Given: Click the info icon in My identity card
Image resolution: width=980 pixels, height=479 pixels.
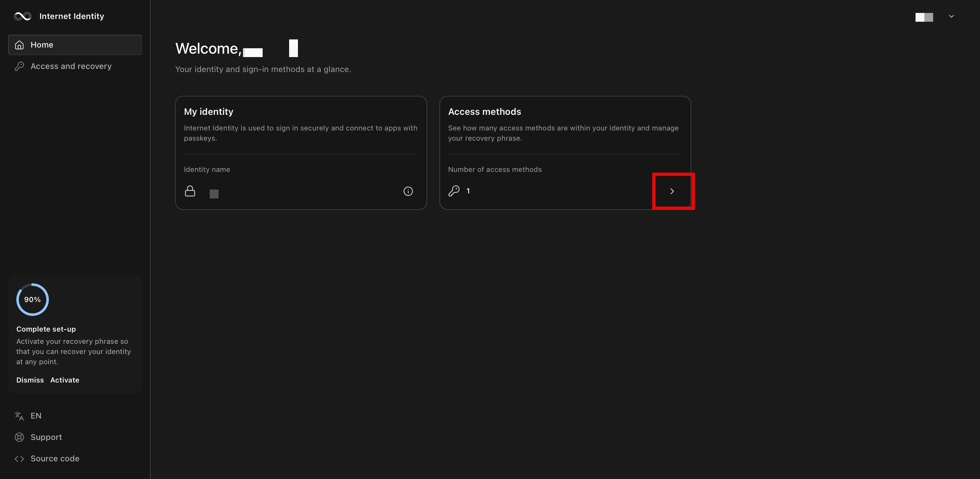Looking at the screenshot, I should [x=408, y=191].
